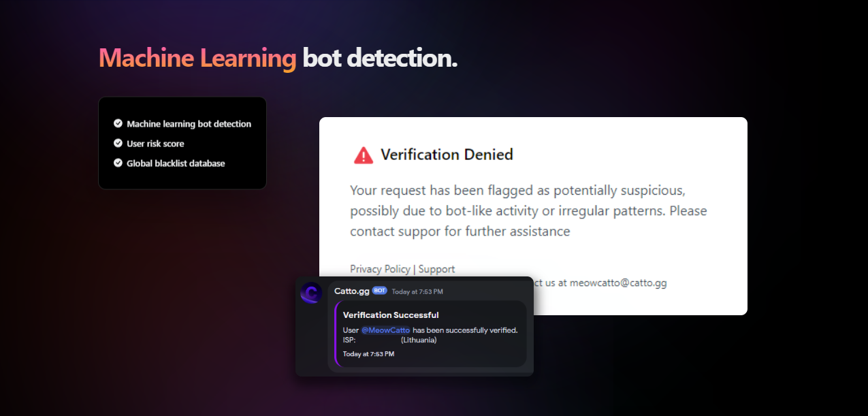Click the meowcatto@catto.gg email address

tap(618, 283)
